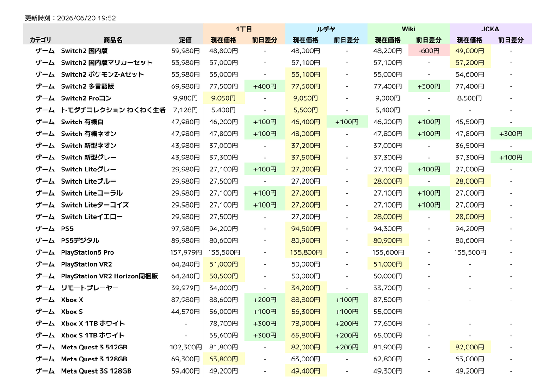Click product name Switch Liteイエロー

click(92, 217)
